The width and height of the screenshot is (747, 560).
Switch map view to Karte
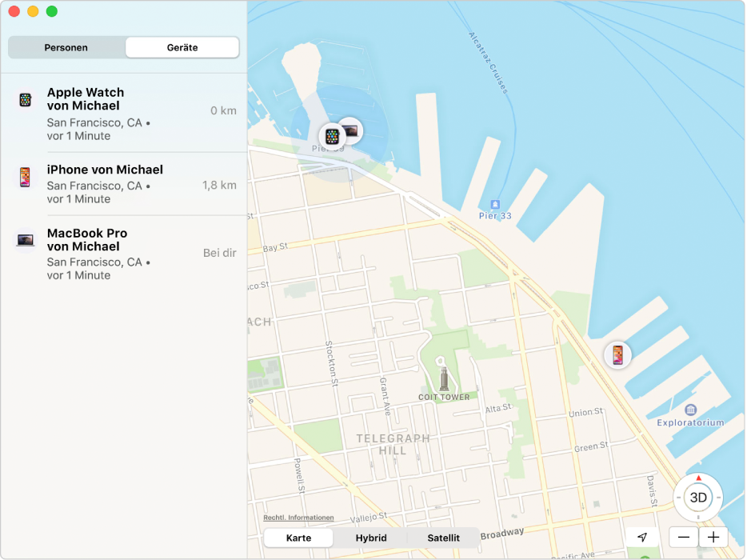[298, 538]
